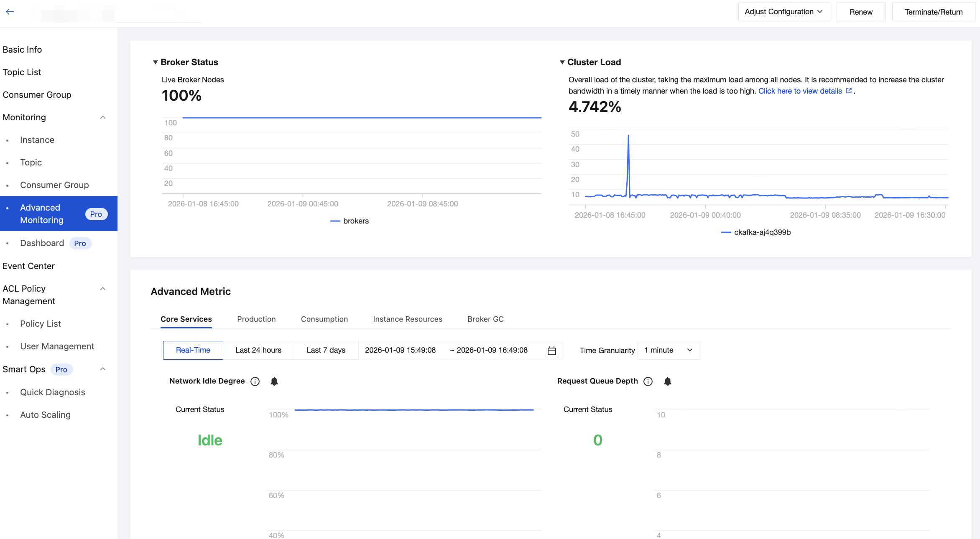980x539 pixels.
Task: Collapse the Monitoring sidebar menu
Action: click(103, 117)
